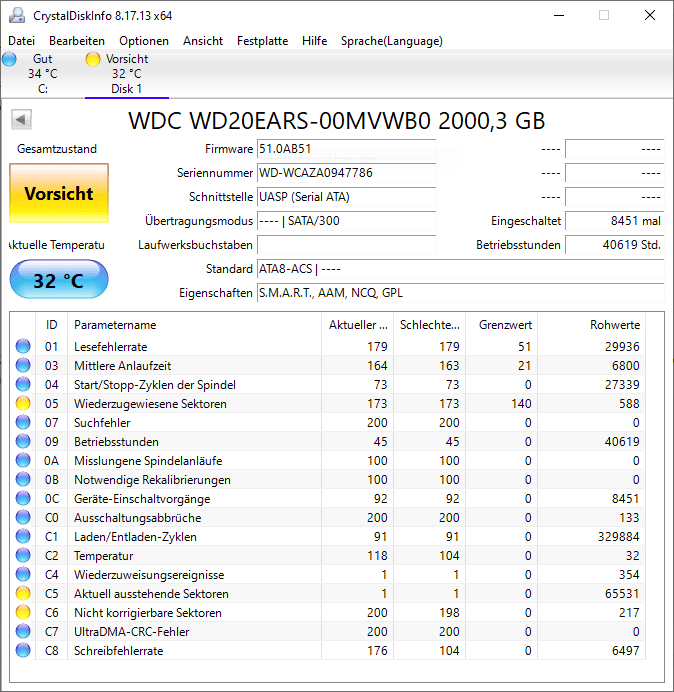The width and height of the screenshot is (674, 692).
Task: Click the empty Laufwerksbuchstaben field
Action: (x=346, y=245)
